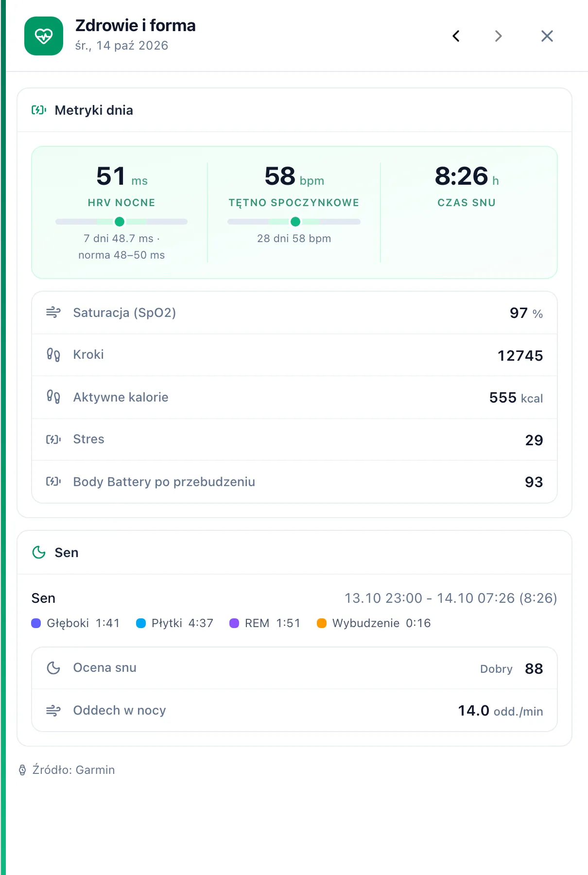Go to the previous day with left chevron

click(x=456, y=36)
